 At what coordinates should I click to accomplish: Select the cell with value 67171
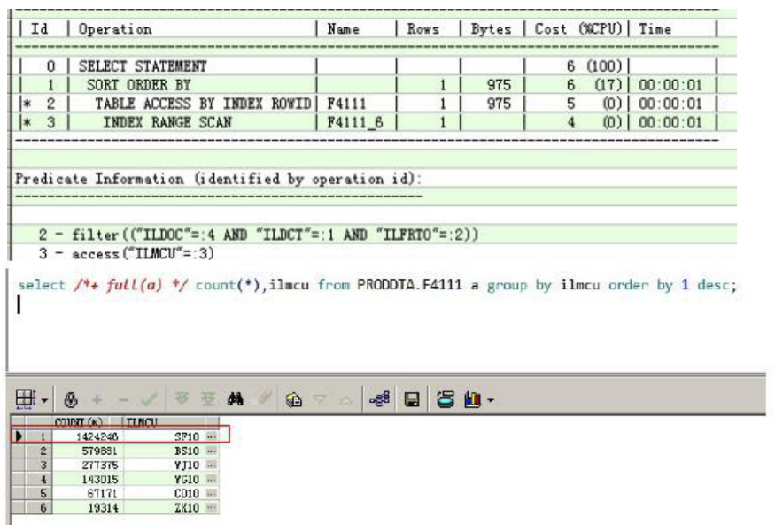87,493
